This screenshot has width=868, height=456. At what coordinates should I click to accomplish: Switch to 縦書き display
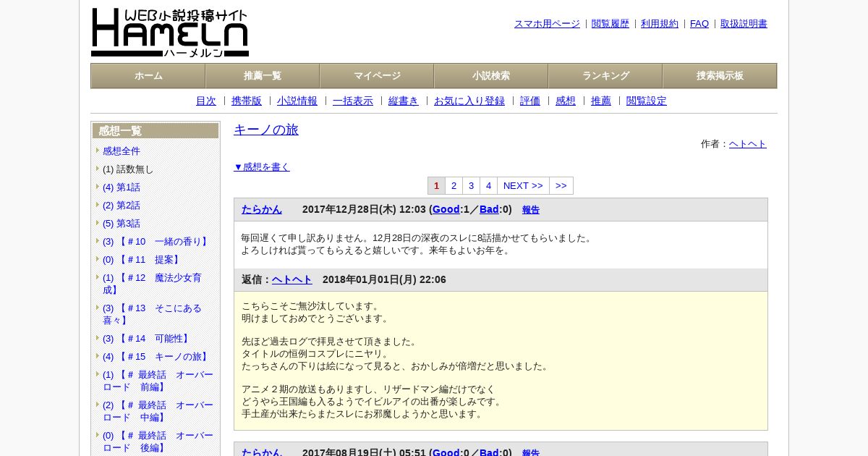coord(404,101)
